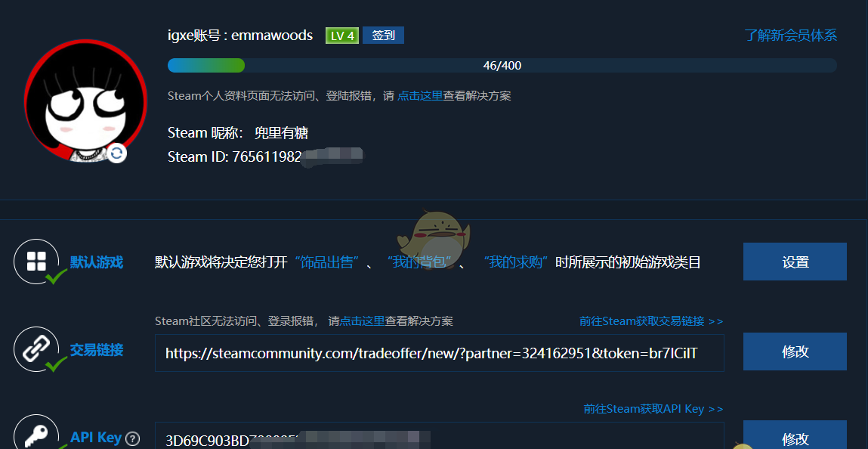This screenshot has height=449, width=868.
Task: Click the 设置 button for default game
Action: click(x=795, y=262)
